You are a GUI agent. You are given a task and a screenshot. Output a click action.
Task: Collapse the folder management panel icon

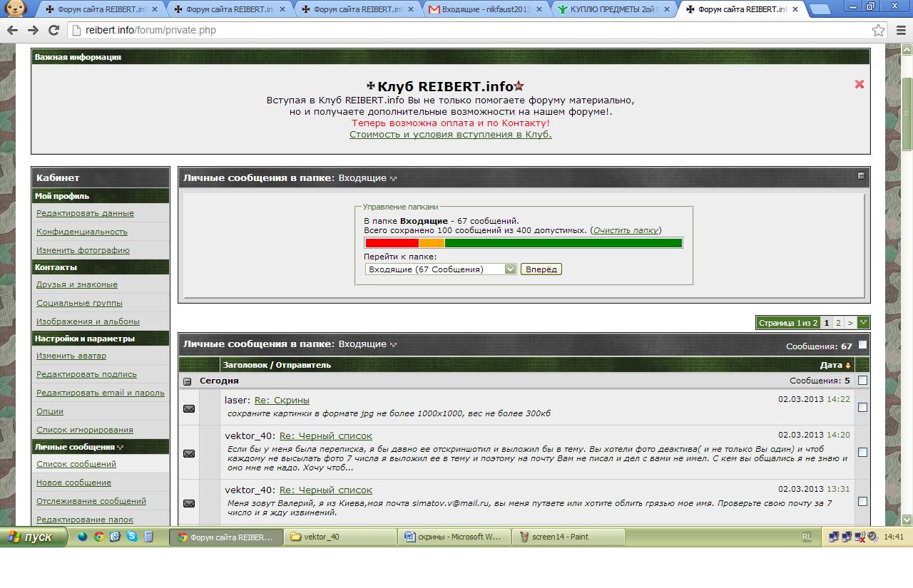point(861,176)
